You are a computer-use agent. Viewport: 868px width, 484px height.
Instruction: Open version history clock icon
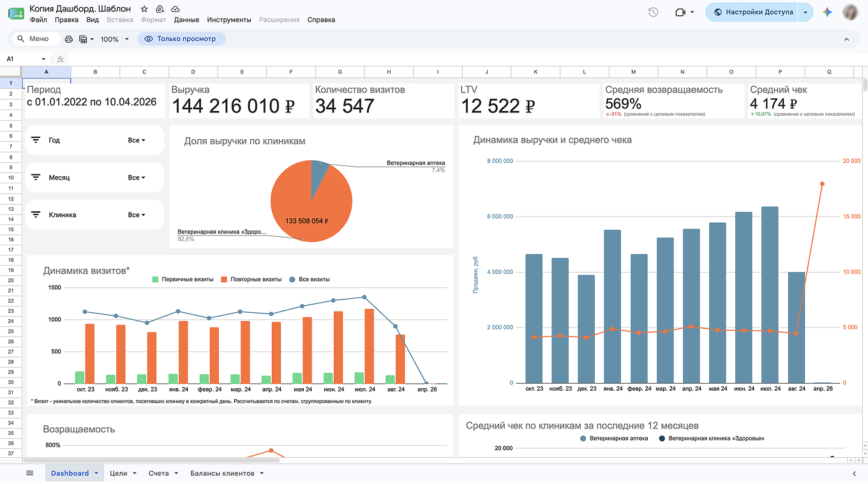653,12
